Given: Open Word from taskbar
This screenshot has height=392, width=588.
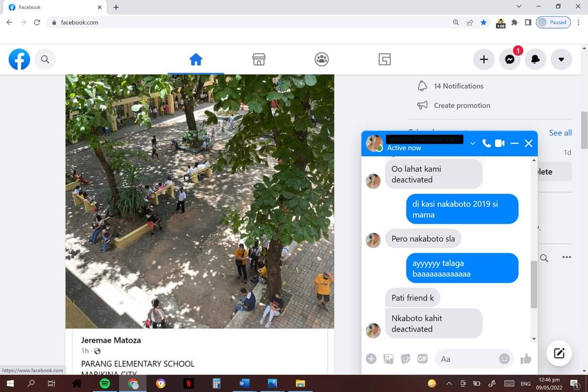Looking at the screenshot, I should click(244, 383).
